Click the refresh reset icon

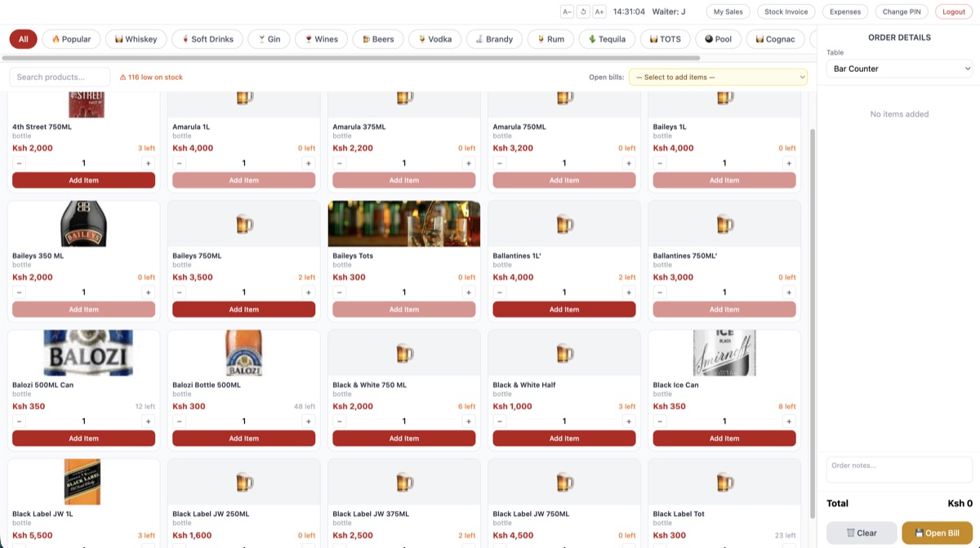pos(583,11)
